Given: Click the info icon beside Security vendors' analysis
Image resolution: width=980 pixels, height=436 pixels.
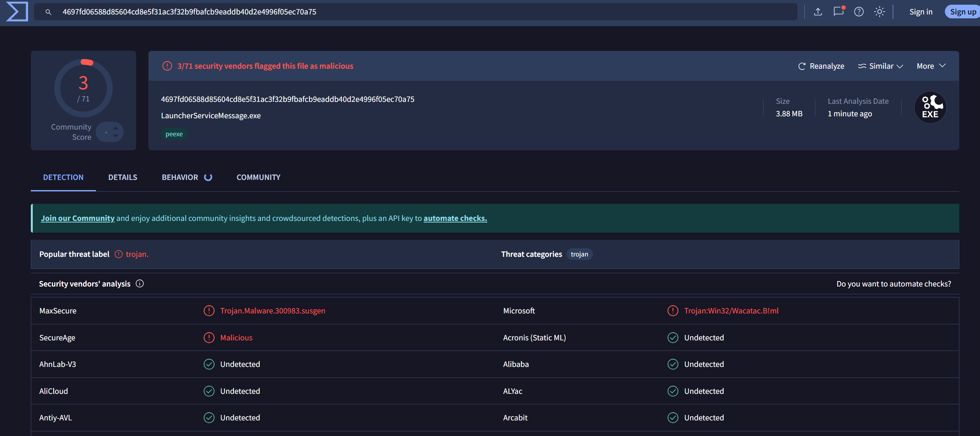Looking at the screenshot, I should tap(140, 284).
